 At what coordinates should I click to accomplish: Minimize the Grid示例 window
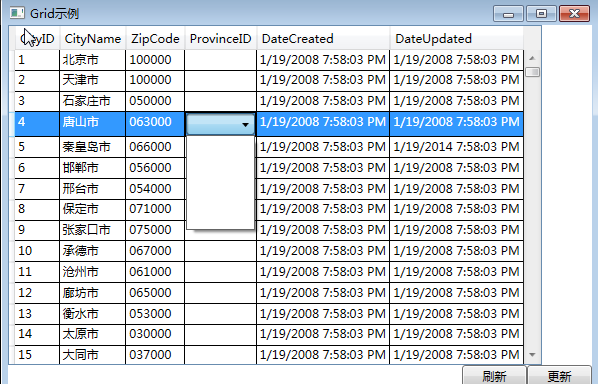(508, 14)
